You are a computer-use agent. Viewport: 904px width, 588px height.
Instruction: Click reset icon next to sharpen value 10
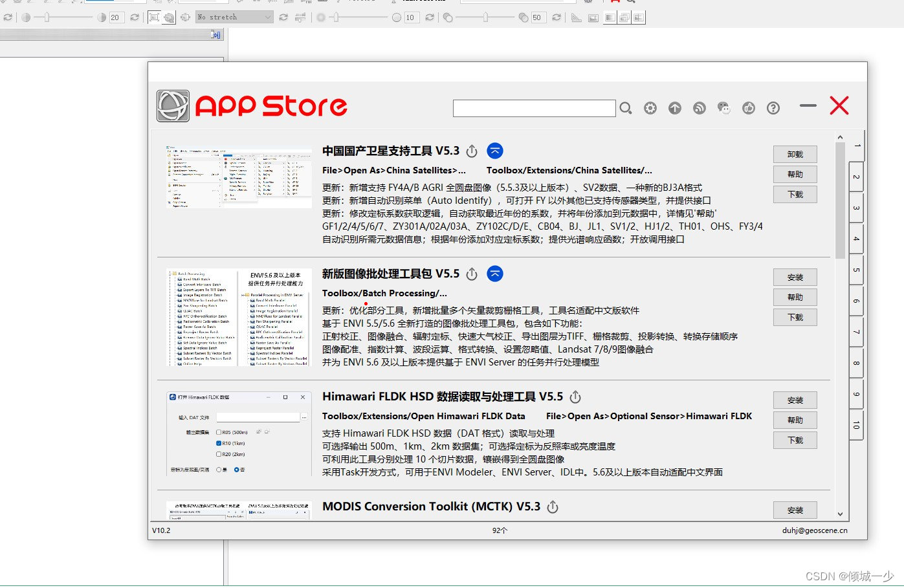[429, 17]
